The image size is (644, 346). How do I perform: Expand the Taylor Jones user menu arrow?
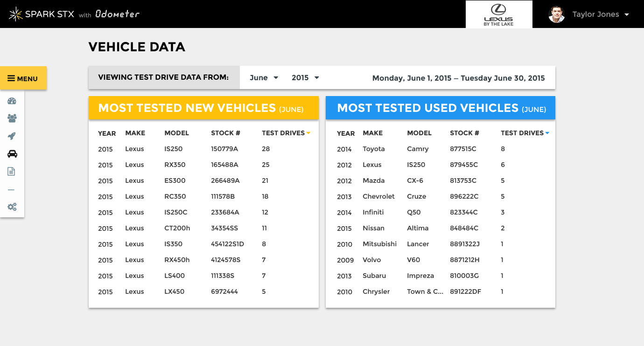tap(627, 15)
